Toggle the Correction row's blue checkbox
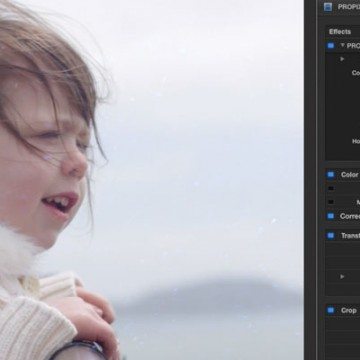Image resolution: width=360 pixels, height=360 pixels. [x=330, y=216]
